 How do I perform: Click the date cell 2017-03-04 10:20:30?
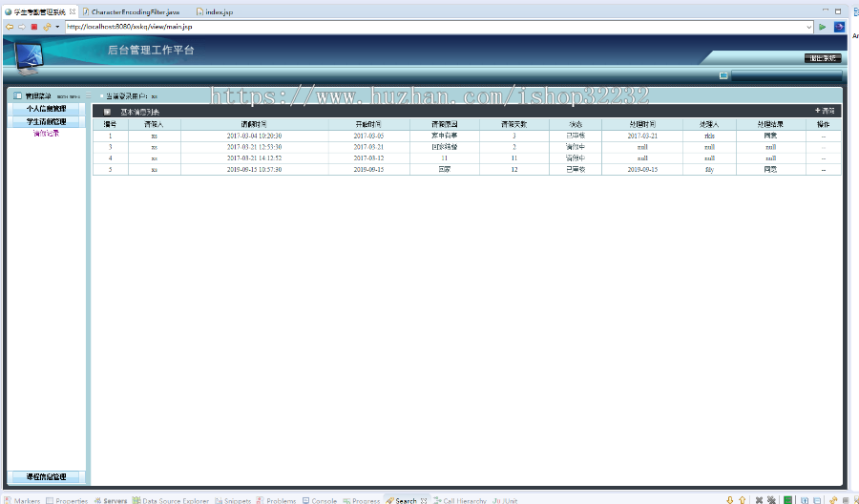pos(255,136)
